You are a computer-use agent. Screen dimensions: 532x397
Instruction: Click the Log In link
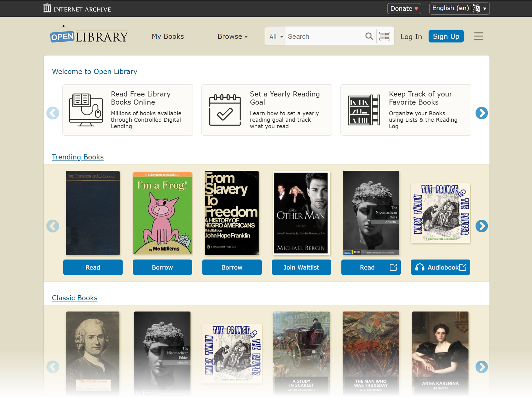coord(411,36)
